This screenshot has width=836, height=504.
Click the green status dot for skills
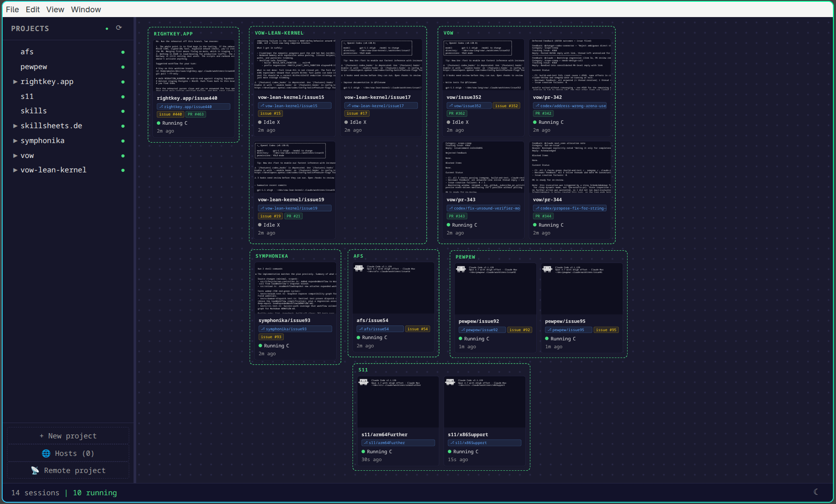[123, 111]
